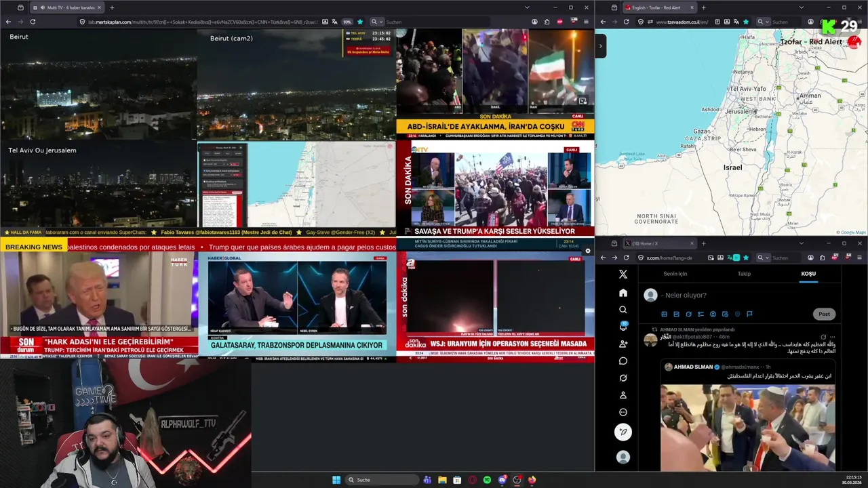The height and width of the screenshot is (488, 868).
Task: Open search engine dropdown in Multi TV browser
Action: (376, 22)
